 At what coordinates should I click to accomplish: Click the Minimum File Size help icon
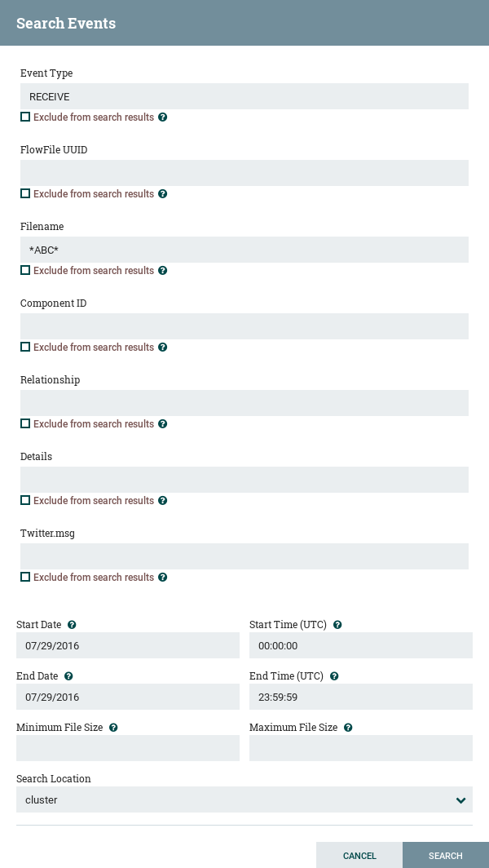click(113, 728)
